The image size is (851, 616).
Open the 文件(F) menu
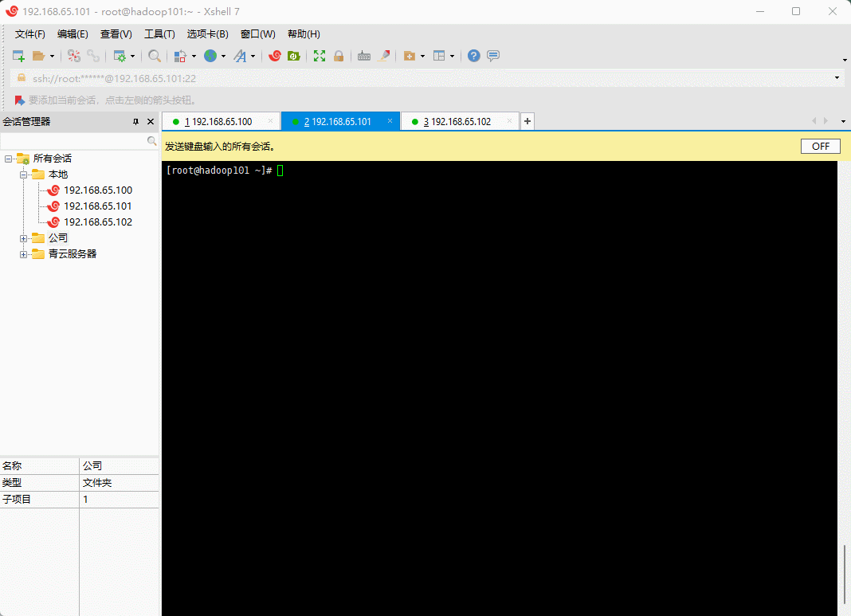[29, 34]
